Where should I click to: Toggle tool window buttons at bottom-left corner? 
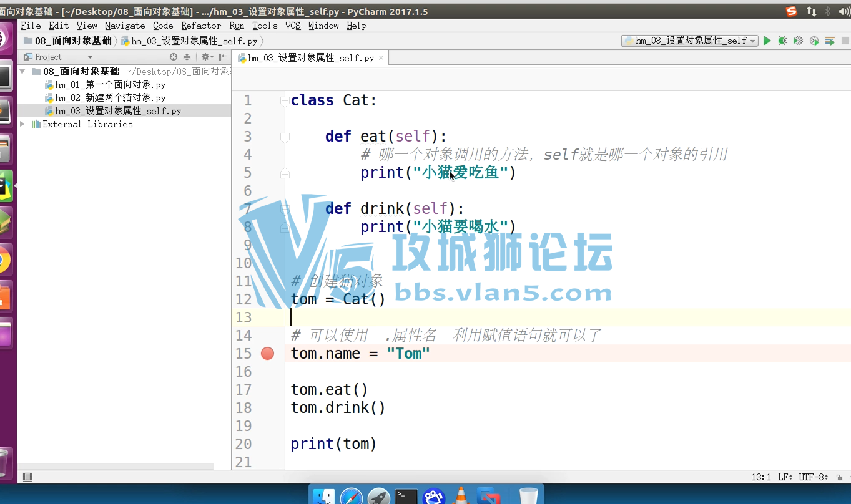coord(27,477)
